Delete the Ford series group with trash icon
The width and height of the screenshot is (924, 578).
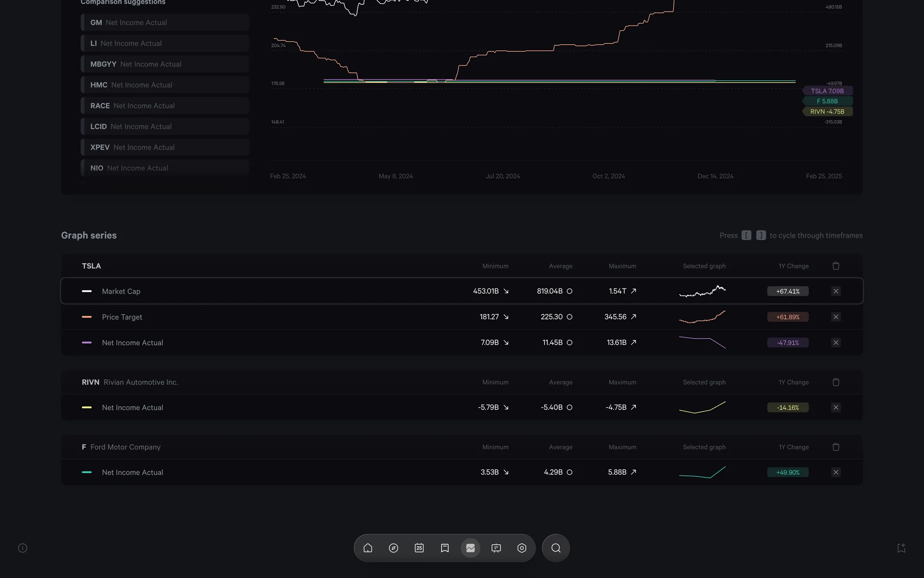pos(836,447)
